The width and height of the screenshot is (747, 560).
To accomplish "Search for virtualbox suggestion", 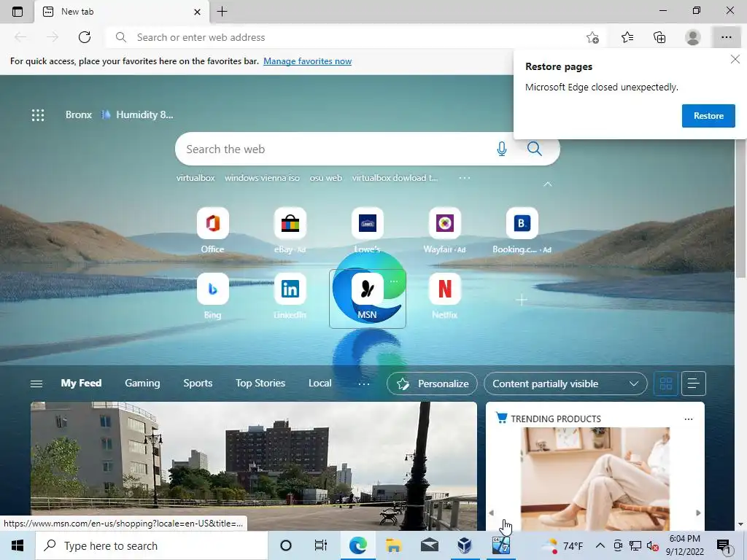I will 196,178.
